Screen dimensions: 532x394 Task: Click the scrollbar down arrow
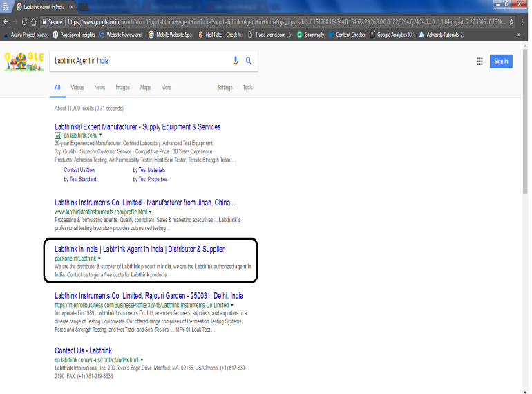click(x=525, y=391)
